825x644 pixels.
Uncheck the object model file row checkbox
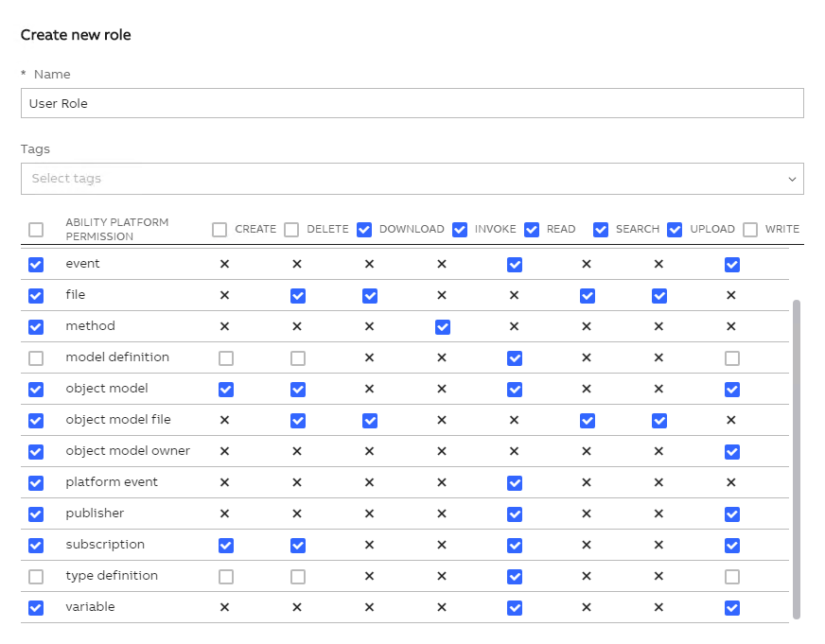(x=36, y=421)
